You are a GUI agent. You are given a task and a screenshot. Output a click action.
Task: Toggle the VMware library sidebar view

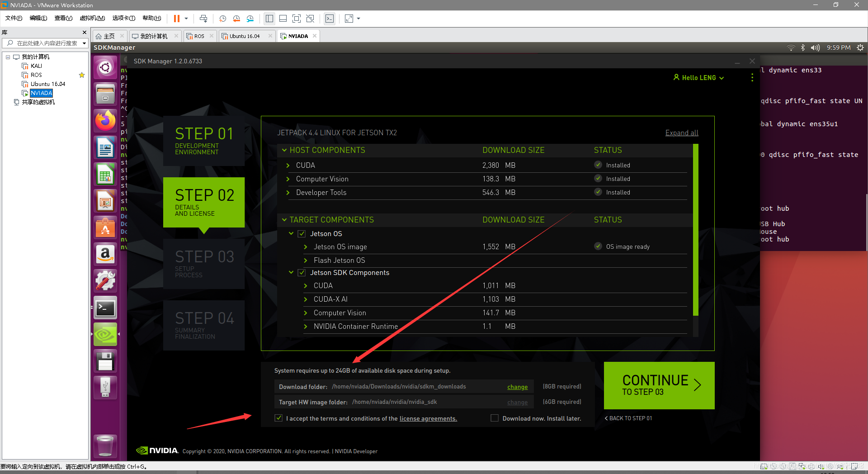tap(269, 19)
